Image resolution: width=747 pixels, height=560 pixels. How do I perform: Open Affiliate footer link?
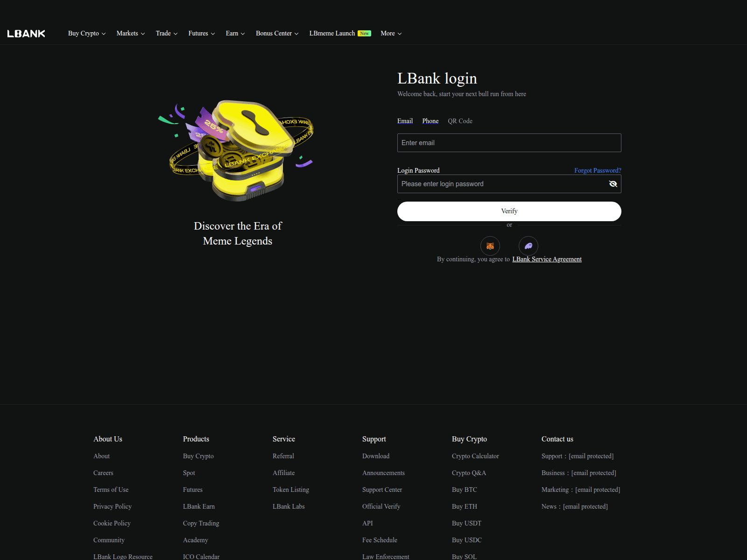[x=283, y=473]
